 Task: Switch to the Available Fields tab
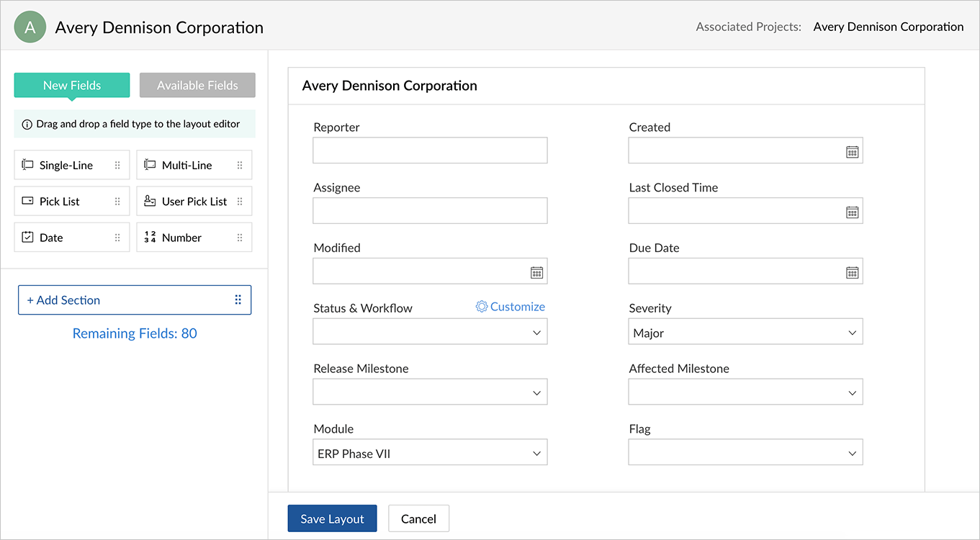click(x=197, y=85)
